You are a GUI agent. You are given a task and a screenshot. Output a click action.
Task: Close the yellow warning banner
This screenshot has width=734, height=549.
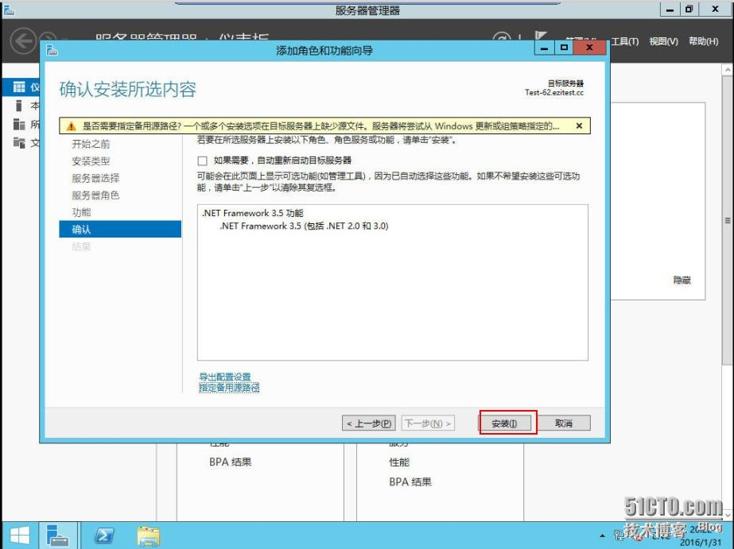click(x=581, y=127)
